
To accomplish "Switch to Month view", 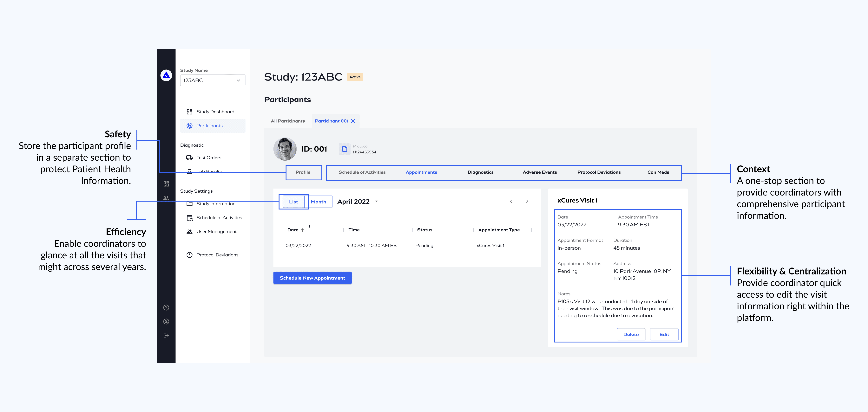I will (319, 202).
